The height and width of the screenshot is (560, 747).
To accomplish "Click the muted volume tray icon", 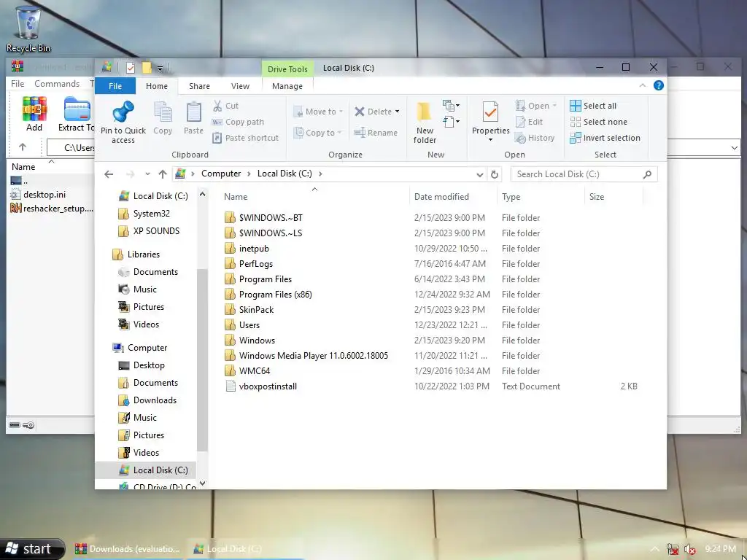I will pos(689,549).
